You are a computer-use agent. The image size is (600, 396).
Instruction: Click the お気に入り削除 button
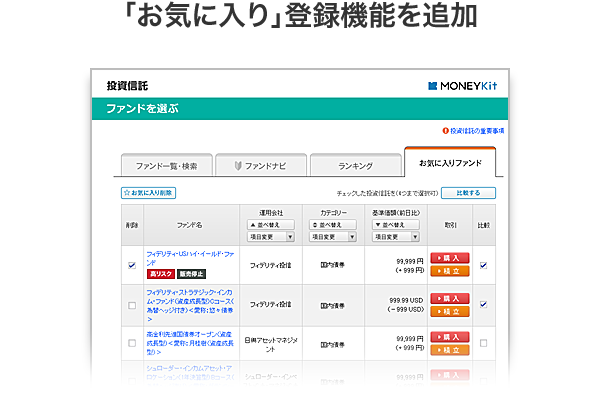pos(148,193)
